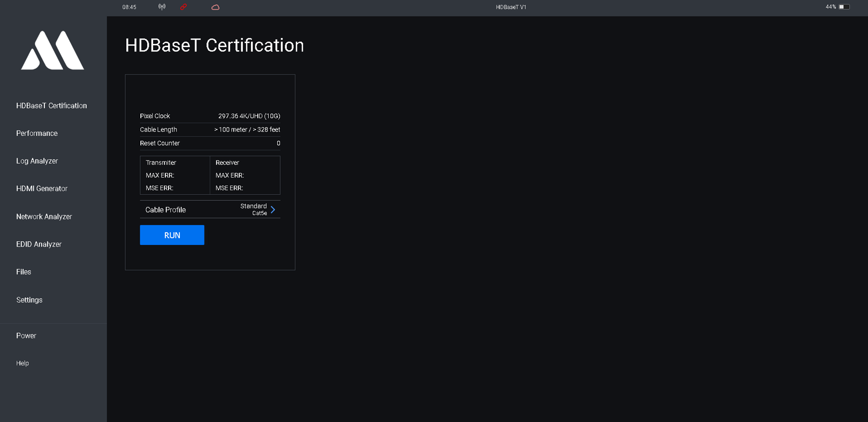Click the Cable Length label
The height and width of the screenshot is (422, 868).
158,130
